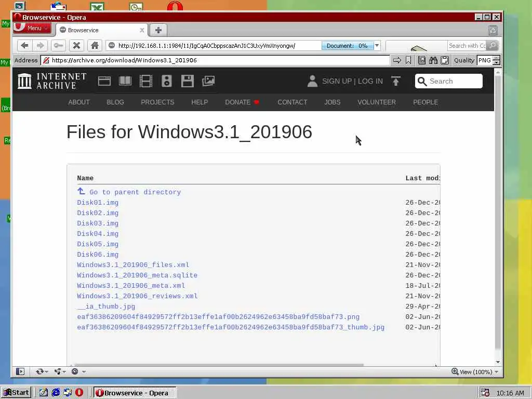Open closed tabs trash icon
This screenshot has height=399, width=532.
pos(493,31)
